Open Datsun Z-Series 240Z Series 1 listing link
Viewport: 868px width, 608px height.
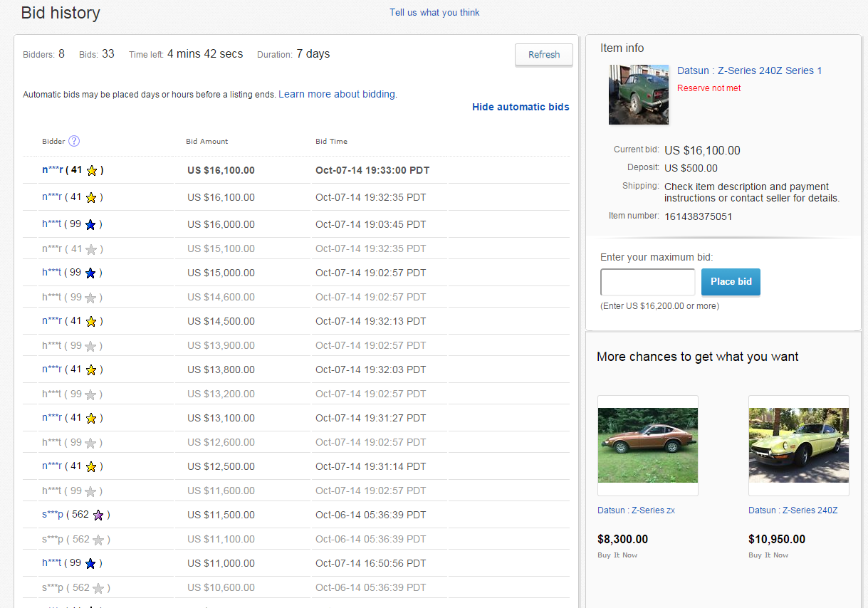coord(749,70)
